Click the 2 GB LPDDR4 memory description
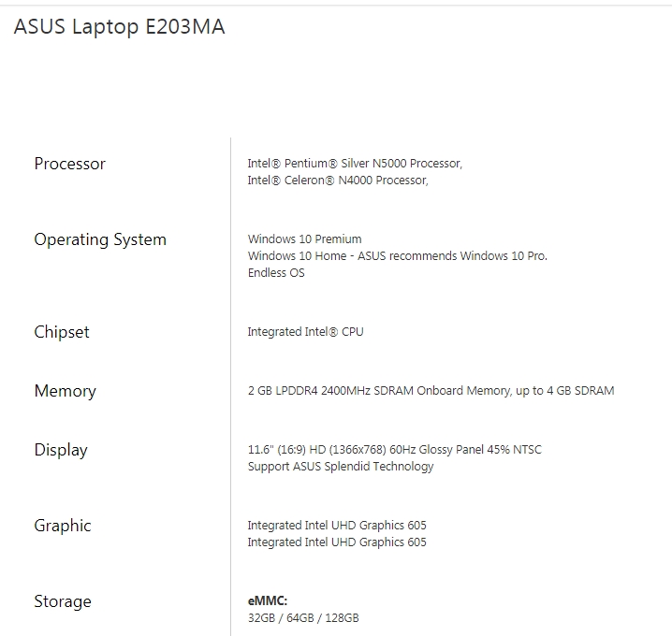This screenshot has height=636, width=672. tap(431, 391)
